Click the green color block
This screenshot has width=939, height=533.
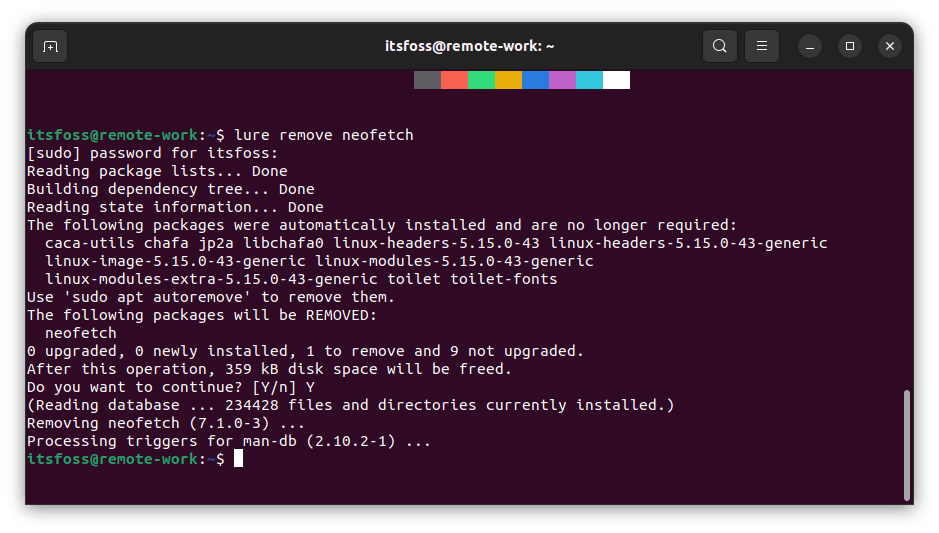[481, 80]
